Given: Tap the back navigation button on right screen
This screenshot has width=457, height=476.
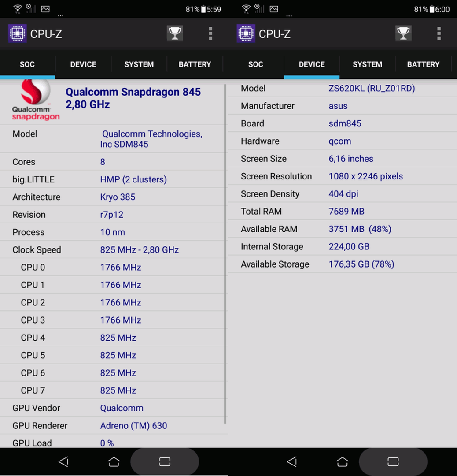Looking at the screenshot, I should (x=292, y=462).
